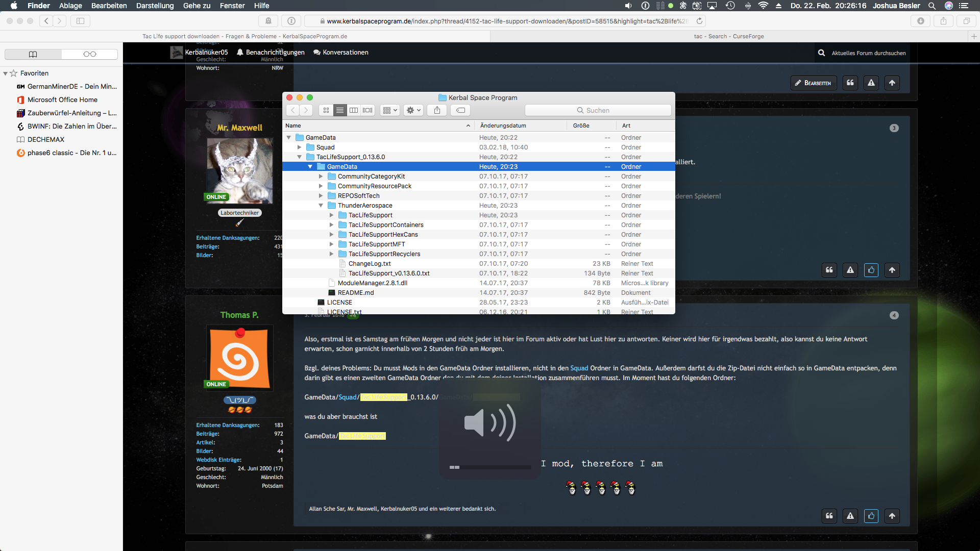Click the Finder share icon
980x551 pixels.
437,110
